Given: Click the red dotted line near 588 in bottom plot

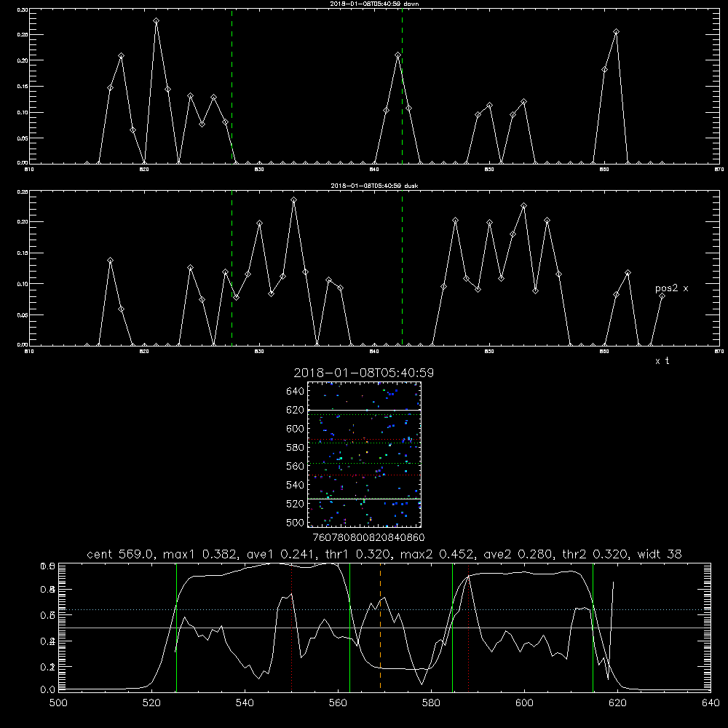Looking at the screenshot, I should 468,628.
